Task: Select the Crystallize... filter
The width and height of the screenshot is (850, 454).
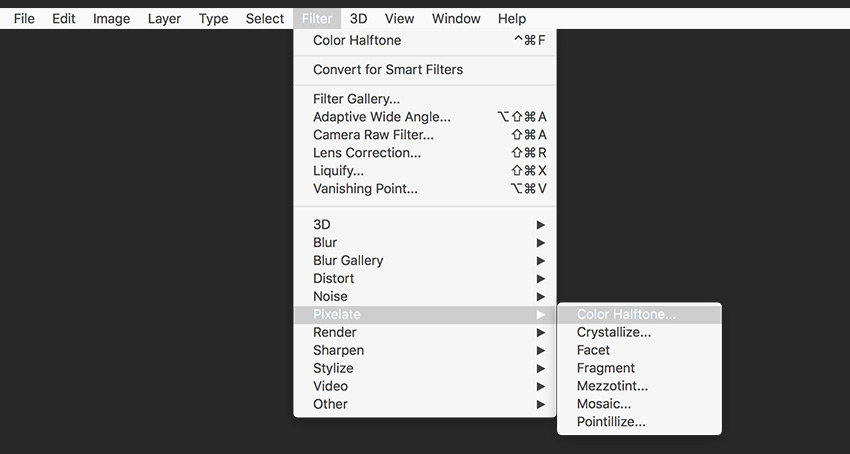Action: coord(614,332)
